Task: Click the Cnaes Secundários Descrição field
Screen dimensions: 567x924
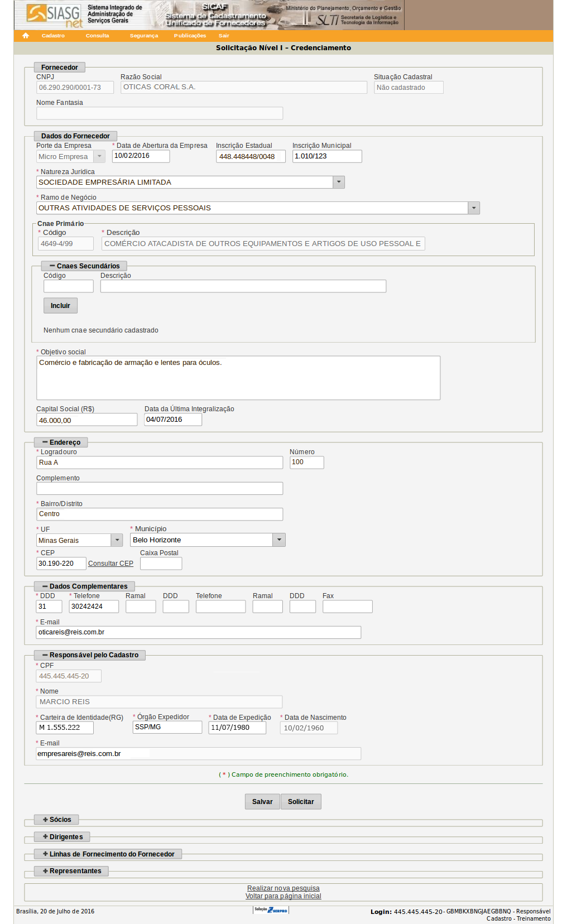Action: pyautogui.click(x=243, y=286)
